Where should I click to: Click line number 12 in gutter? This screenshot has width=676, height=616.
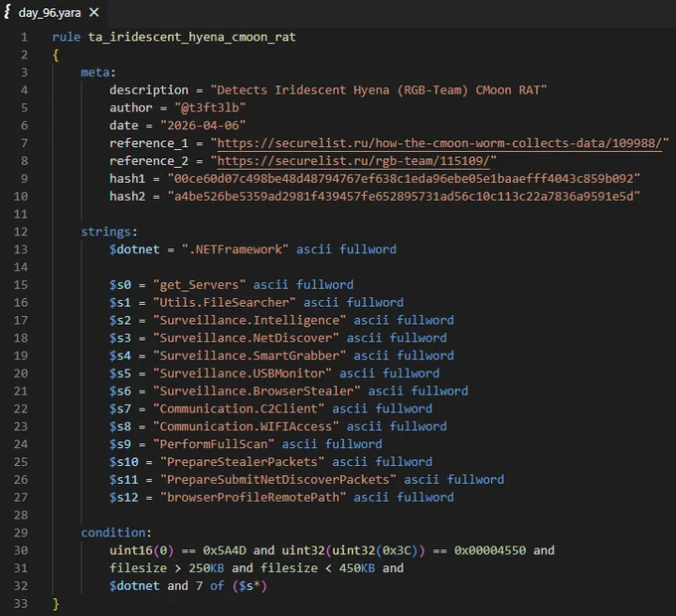(x=21, y=231)
